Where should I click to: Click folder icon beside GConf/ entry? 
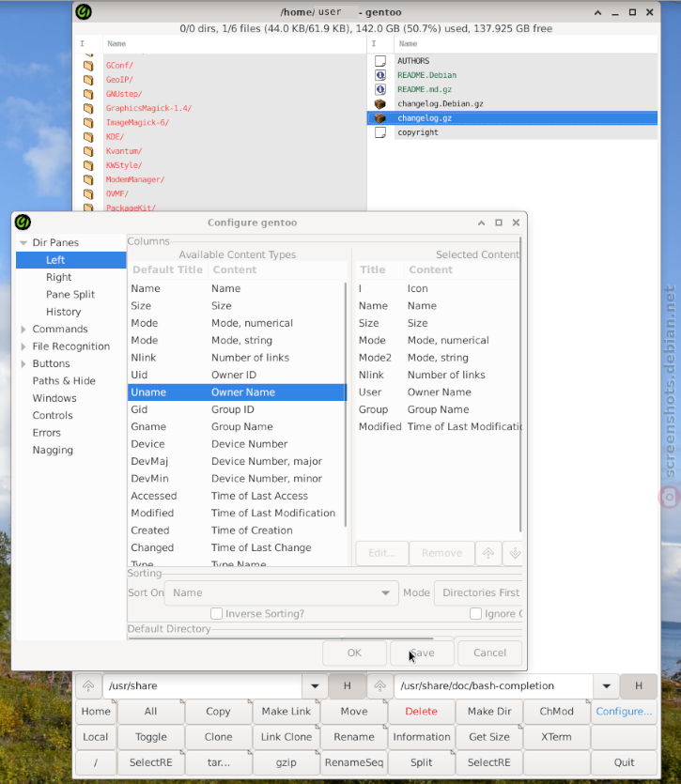tap(88, 66)
